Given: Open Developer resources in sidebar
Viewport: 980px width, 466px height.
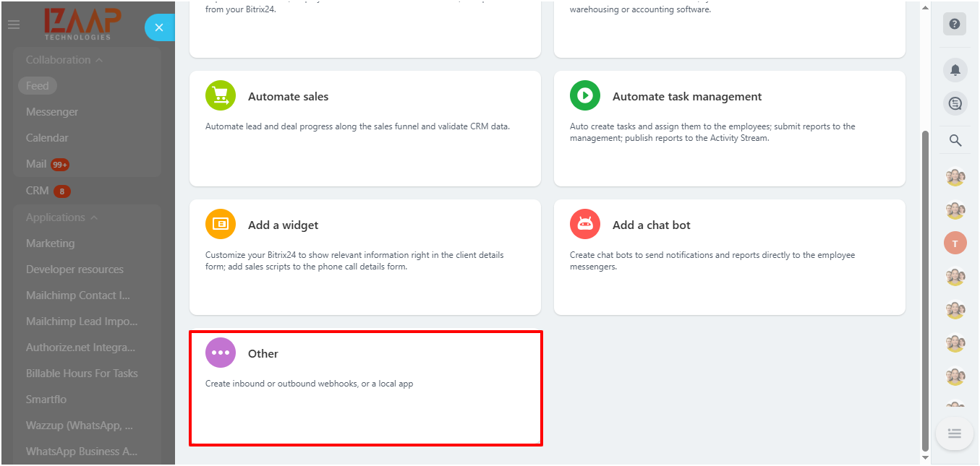Looking at the screenshot, I should (x=74, y=269).
